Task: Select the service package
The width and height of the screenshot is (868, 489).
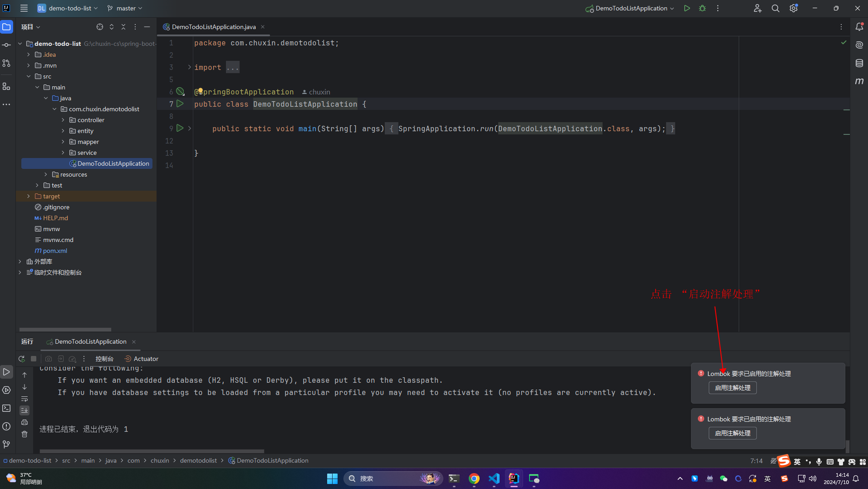Action: pyautogui.click(x=87, y=153)
